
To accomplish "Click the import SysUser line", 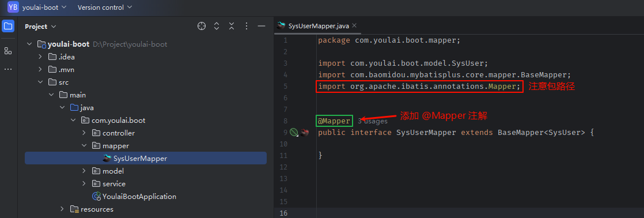I will pos(403,63).
